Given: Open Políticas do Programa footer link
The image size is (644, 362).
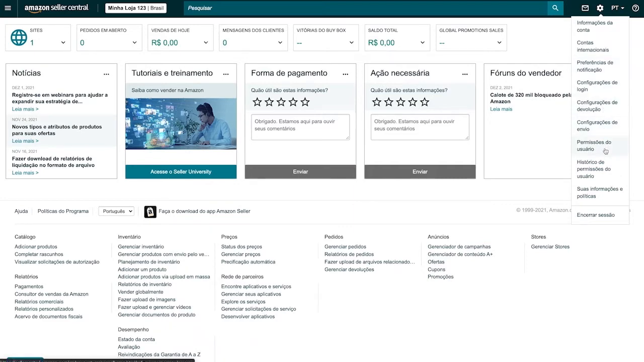Looking at the screenshot, I should 63,211.
